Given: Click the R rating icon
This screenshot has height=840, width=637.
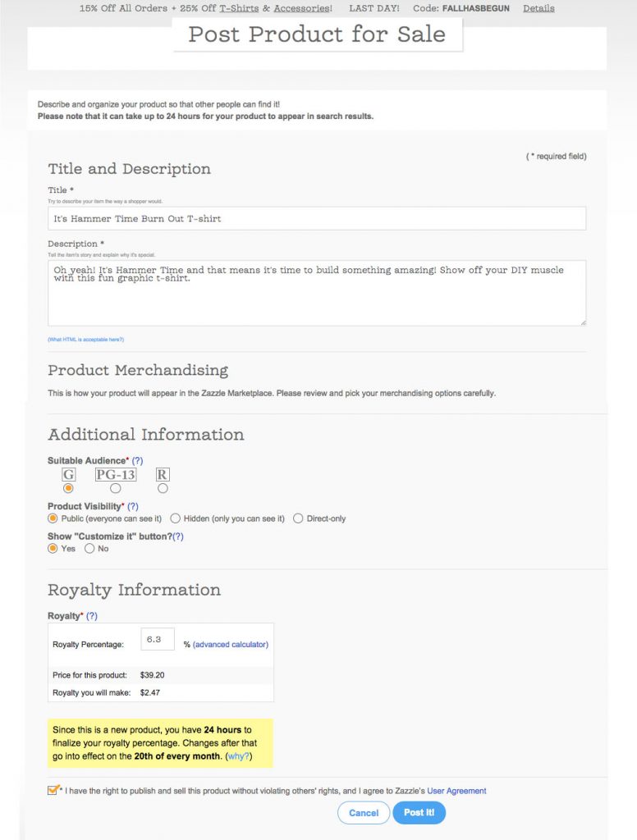Looking at the screenshot, I should (x=163, y=475).
